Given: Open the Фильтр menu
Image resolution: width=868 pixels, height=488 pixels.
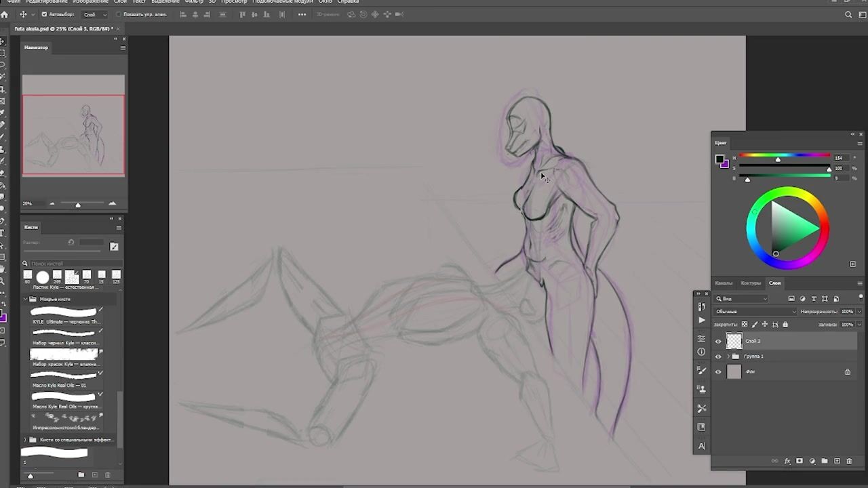Looking at the screenshot, I should point(194,2).
